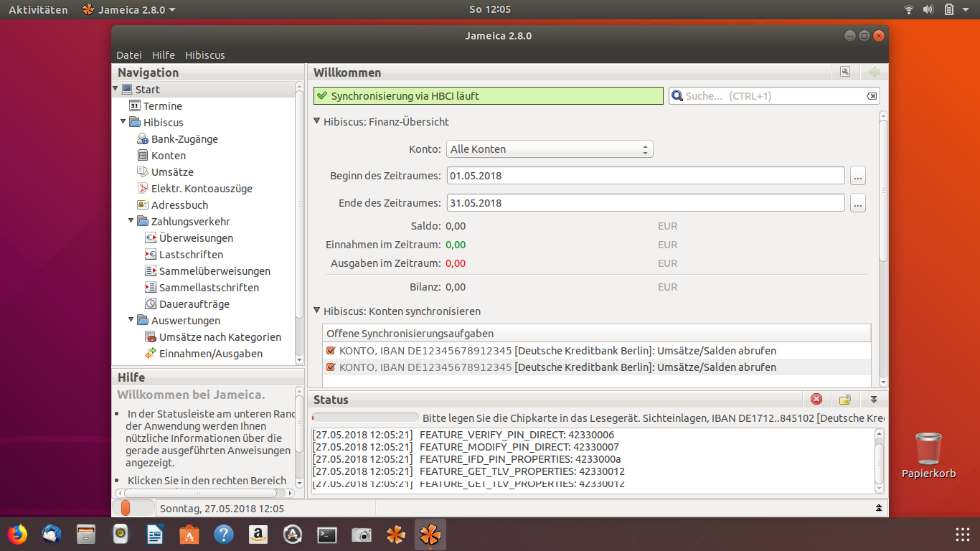Open Bank-Zugänge icon in navigation
This screenshot has height=551, width=980.
coord(143,139)
